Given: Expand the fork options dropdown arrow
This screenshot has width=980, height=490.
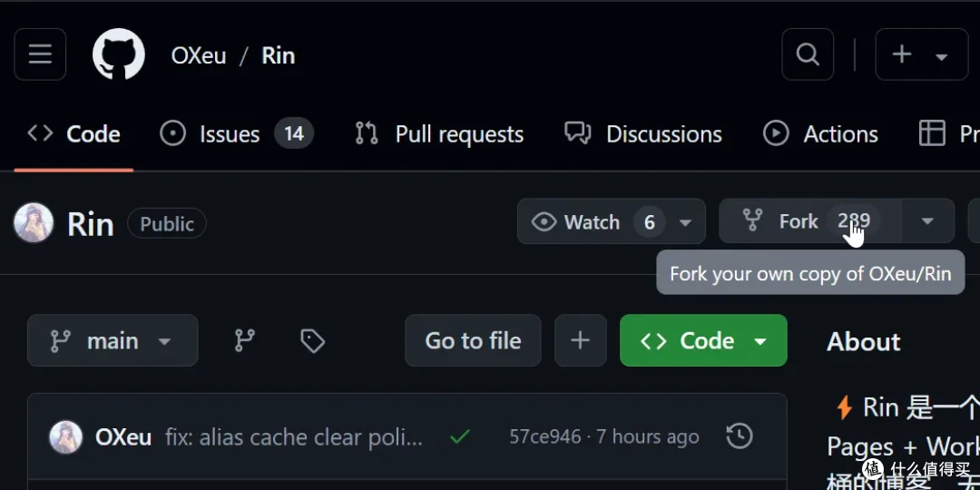Looking at the screenshot, I should coord(927,220).
